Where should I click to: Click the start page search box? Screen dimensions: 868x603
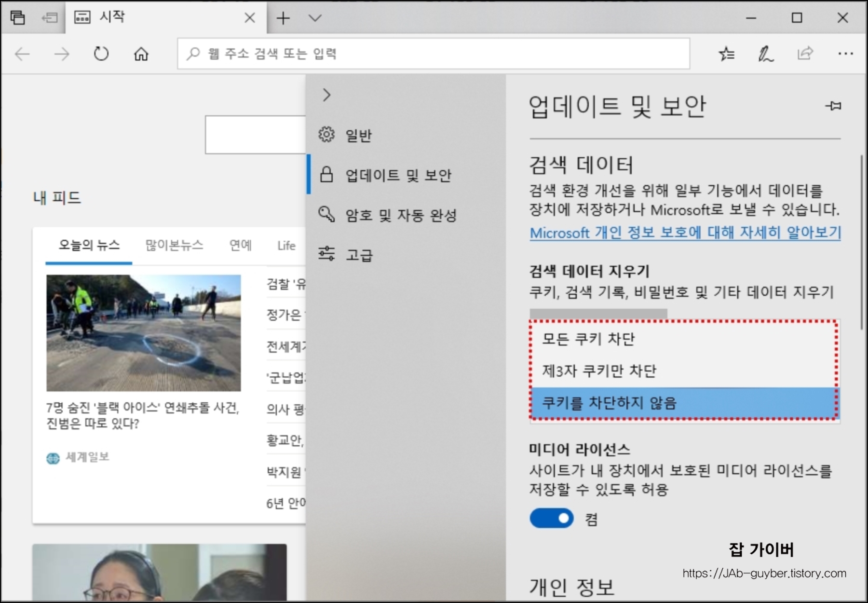click(256, 135)
